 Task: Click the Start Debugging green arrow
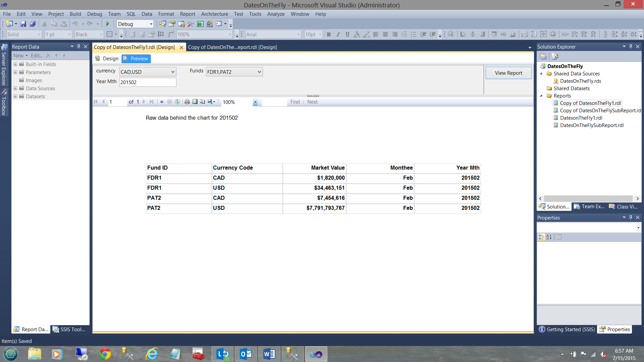coord(108,24)
